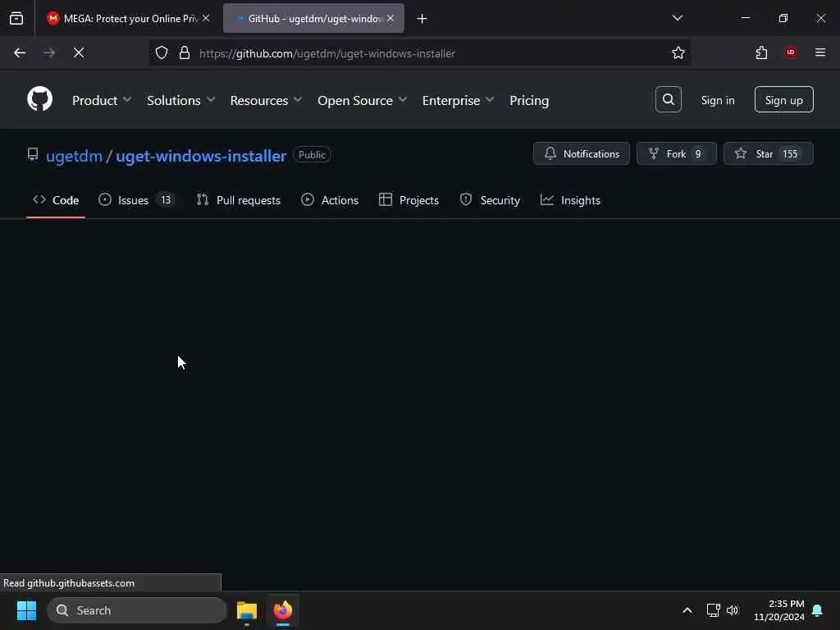
Task: Fork the repository with Fork button
Action: (x=676, y=153)
